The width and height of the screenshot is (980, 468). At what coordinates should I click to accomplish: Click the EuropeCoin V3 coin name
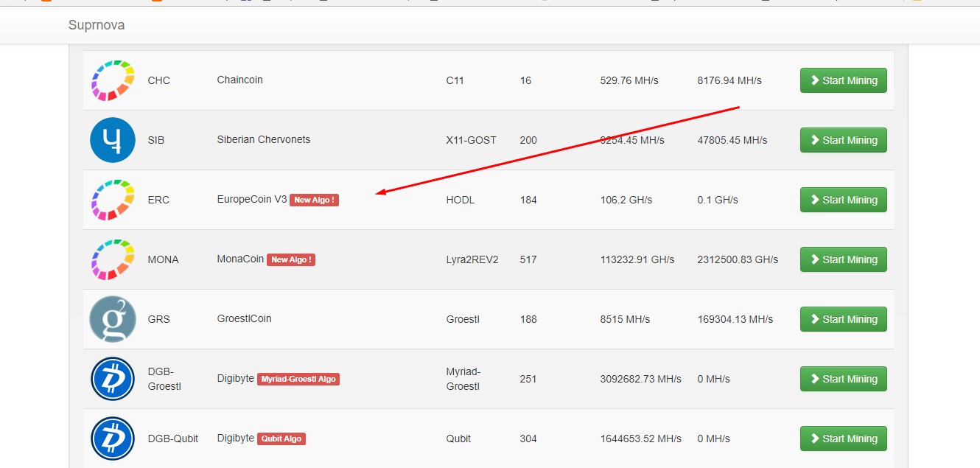tap(252, 199)
